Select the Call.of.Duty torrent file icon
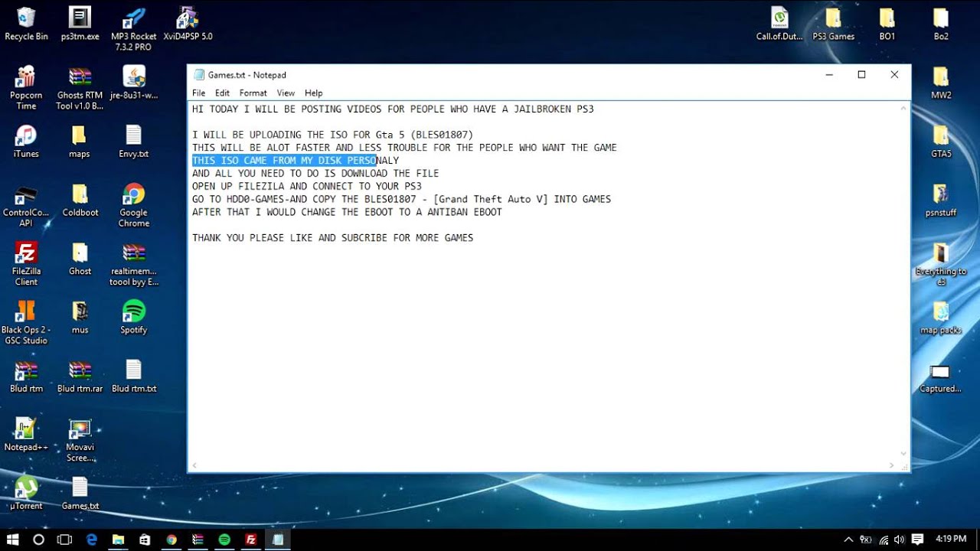Viewport: 980px width, 551px height. tap(779, 24)
